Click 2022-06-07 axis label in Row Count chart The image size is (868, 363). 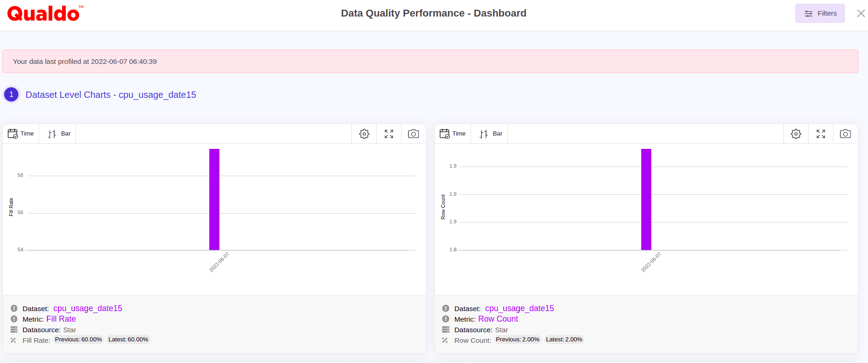coord(651,262)
